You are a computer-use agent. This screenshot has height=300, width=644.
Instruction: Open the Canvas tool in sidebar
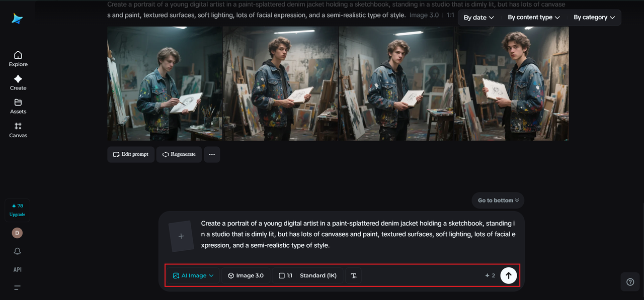pos(18,130)
